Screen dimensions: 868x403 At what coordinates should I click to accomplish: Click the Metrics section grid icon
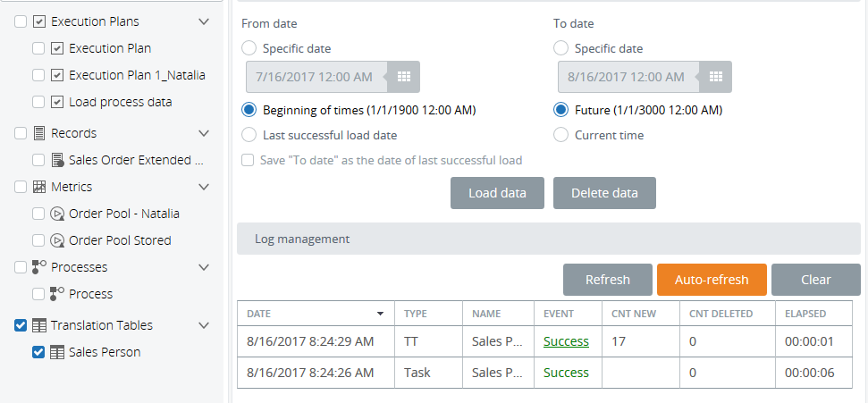pos(39,187)
